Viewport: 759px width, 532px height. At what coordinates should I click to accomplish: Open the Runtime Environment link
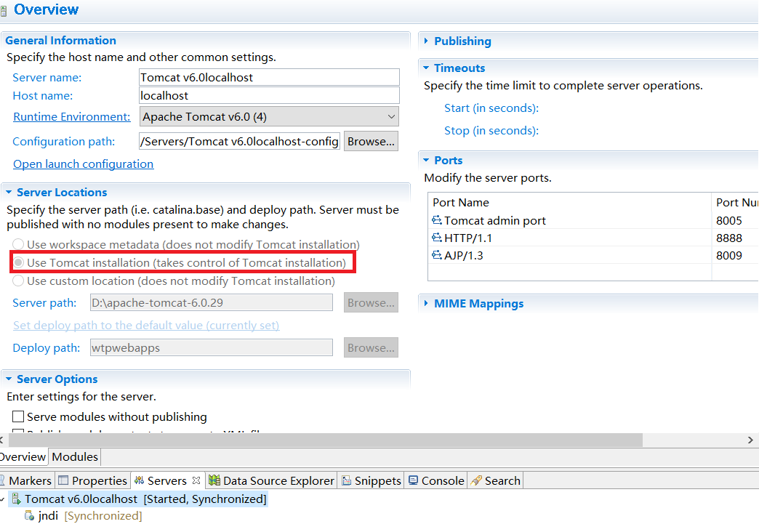pyautogui.click(x=72, y=117)
